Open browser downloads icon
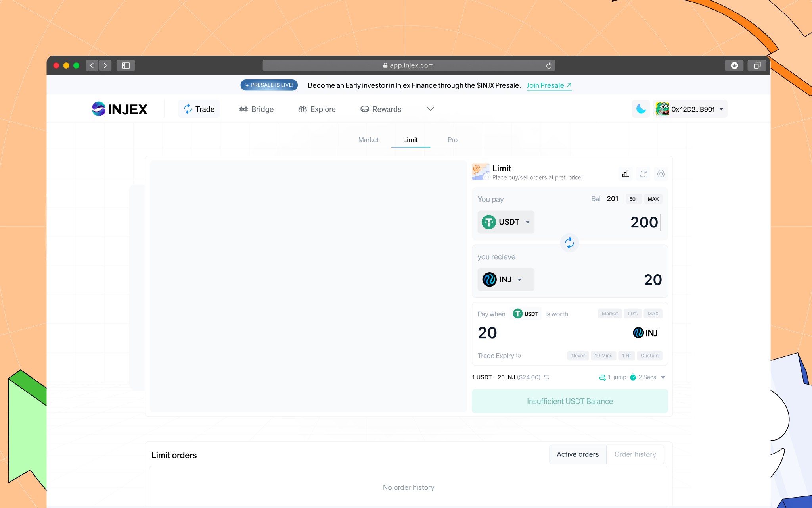The height and width of the screenshot is (508, 812). [734, 65]
